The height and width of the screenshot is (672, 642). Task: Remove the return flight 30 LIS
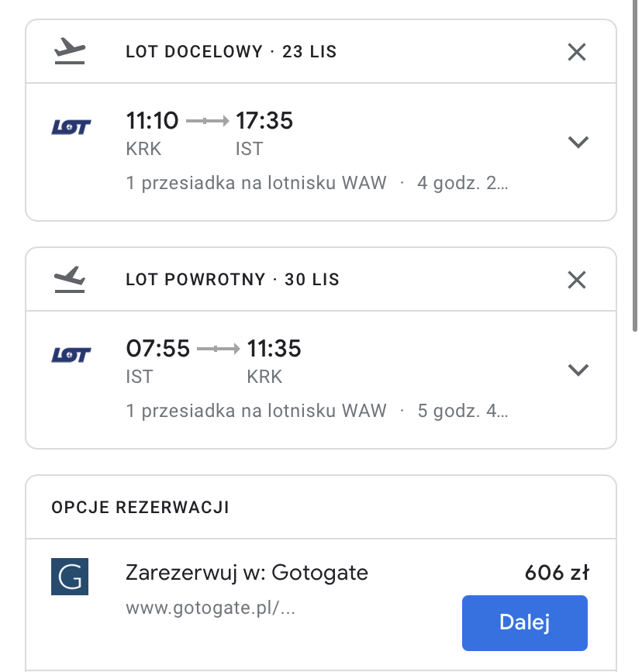click(x=576, y=281)
